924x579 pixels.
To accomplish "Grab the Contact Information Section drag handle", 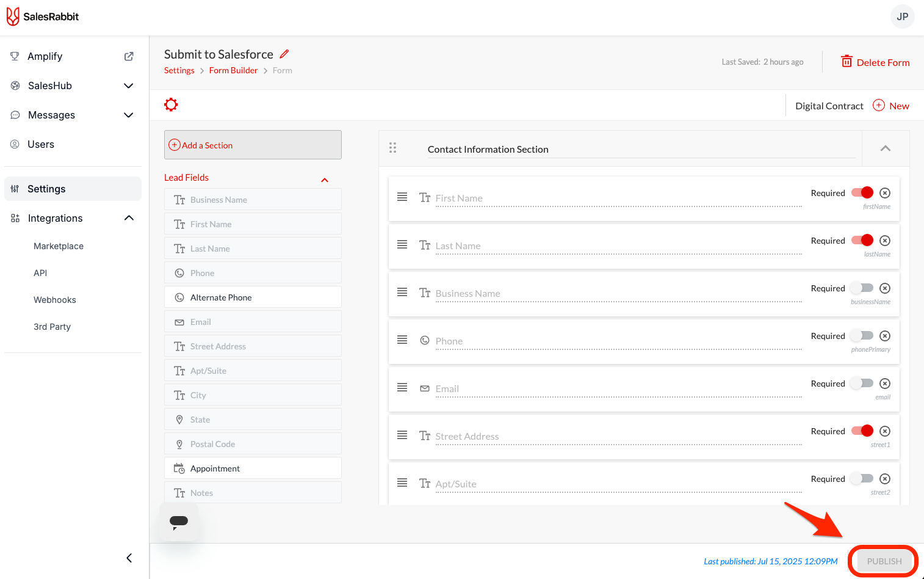I will [392, 148].
